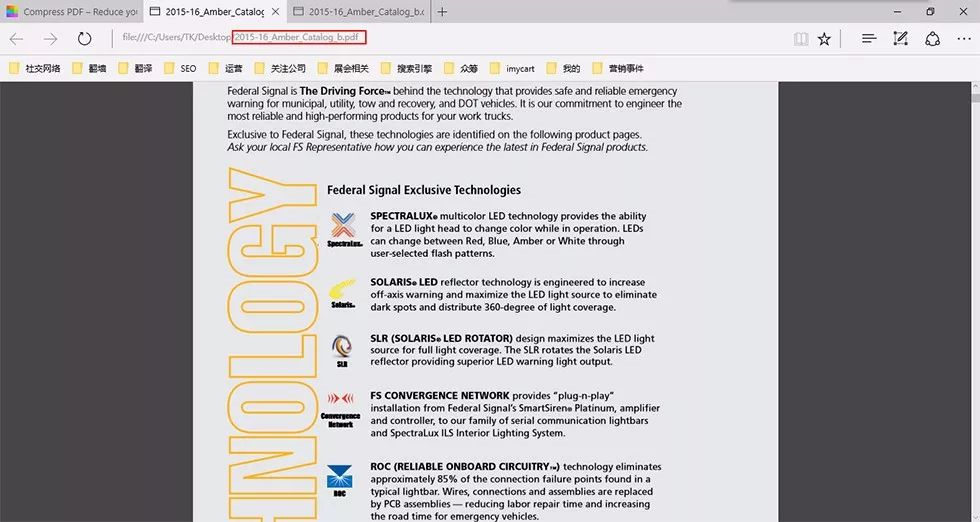Click 'SLR (SOLARIS LED ROTATOR)' text

(441, 338)
